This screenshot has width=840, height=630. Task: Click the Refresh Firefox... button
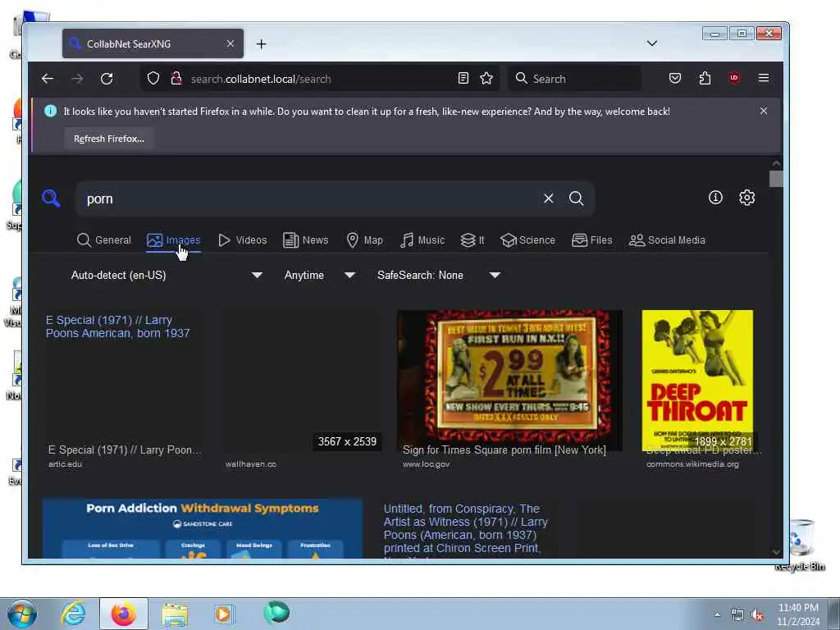point(109,138)
